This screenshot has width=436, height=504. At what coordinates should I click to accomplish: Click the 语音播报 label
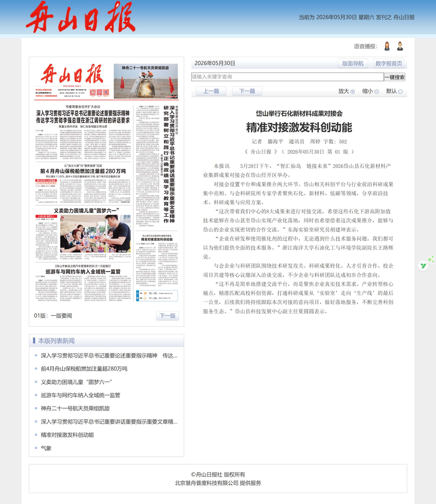click(x=366, y=47)
